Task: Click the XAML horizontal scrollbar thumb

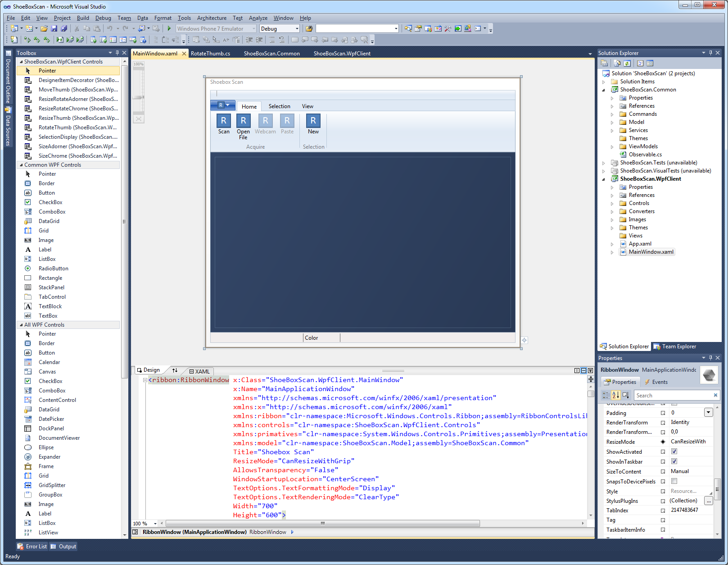Action: [x=323, y=524]
